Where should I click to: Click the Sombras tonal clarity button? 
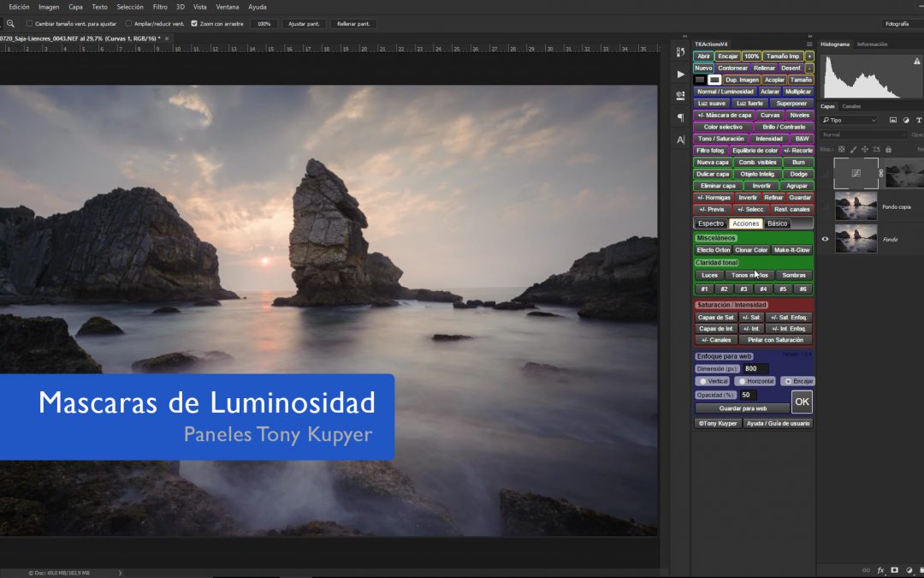tap(794, 276)
